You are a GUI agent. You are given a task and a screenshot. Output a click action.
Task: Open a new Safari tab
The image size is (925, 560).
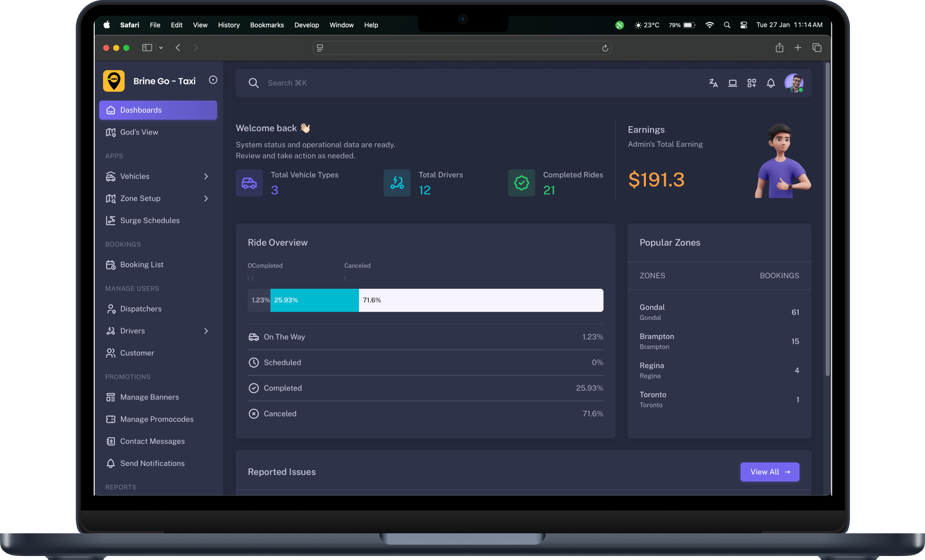pyautogui.click(x=798, y=48)
